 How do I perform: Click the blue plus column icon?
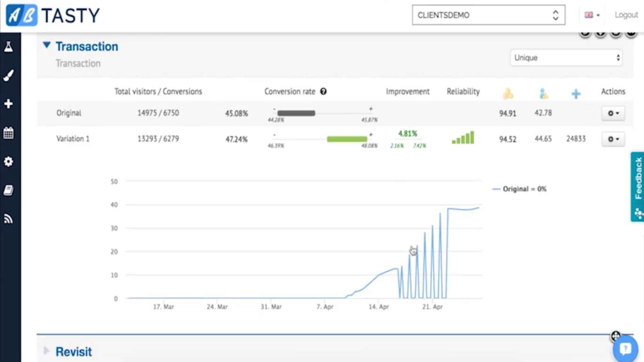pos(576,94)
